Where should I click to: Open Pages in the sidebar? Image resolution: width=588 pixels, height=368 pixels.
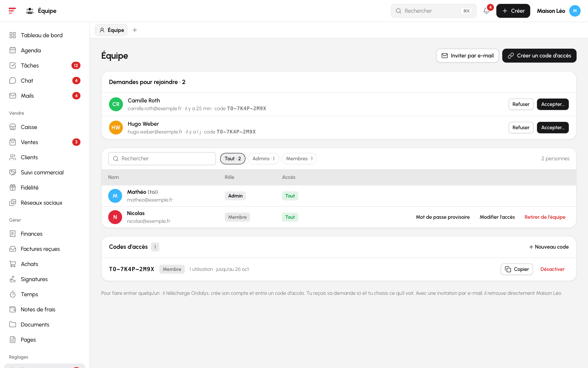tap(45, 339)
